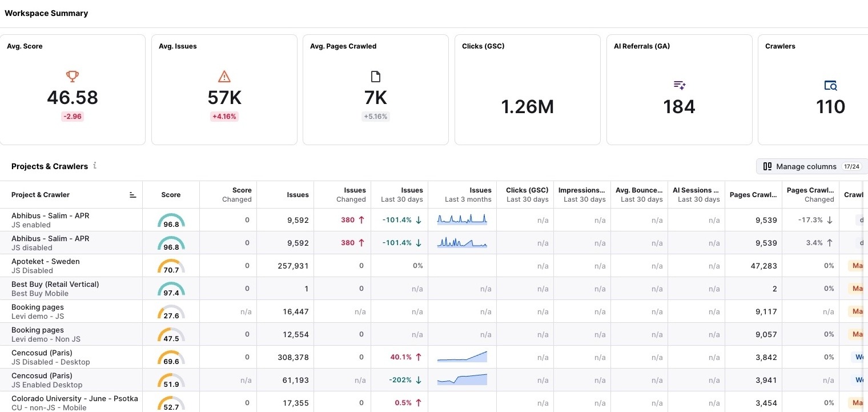Click the 96.8 score gauge for JS enabled
This screenshot has height=412, width=868.
171,220
